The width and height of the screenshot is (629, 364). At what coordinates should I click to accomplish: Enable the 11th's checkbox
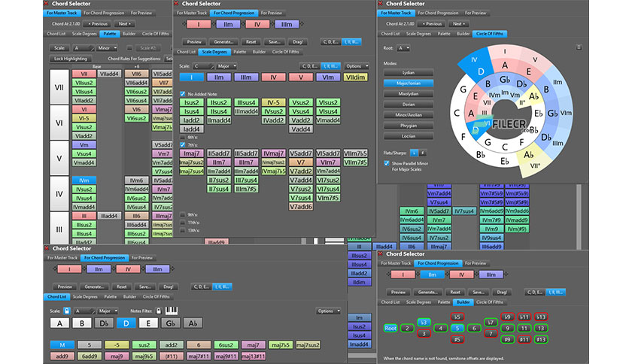[183, 222]
